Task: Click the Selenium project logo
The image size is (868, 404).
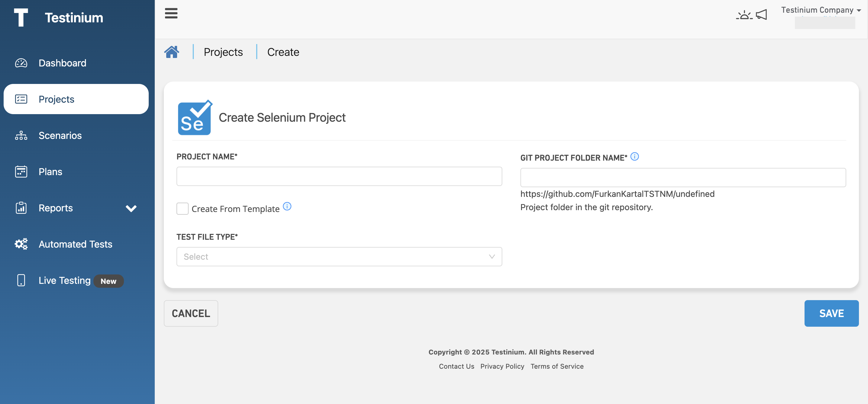Action: click(x=195, y=118)
